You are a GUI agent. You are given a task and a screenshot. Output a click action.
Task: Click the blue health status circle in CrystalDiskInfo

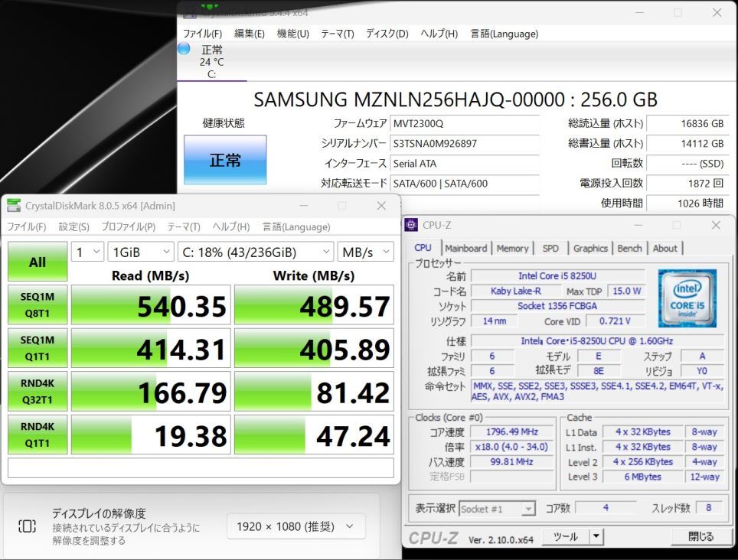(184, 48)
